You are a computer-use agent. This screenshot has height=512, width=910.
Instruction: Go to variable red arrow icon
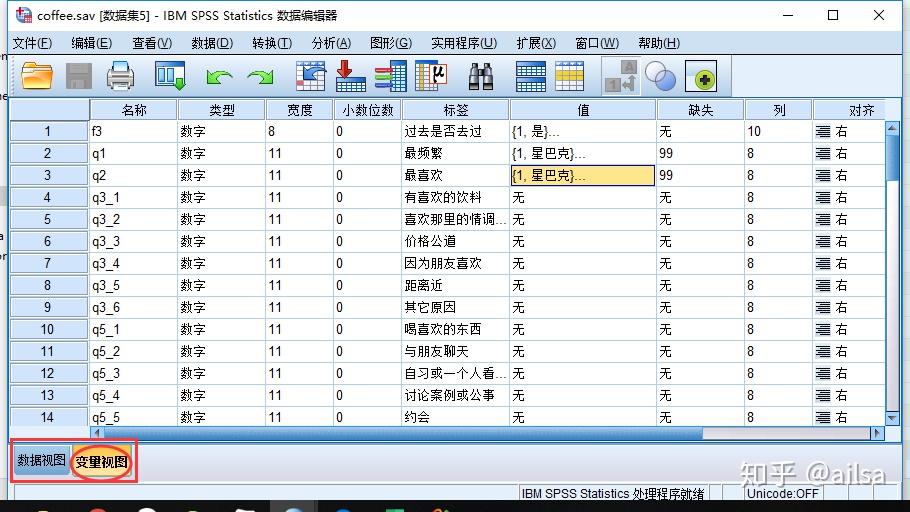pos(351,76)
